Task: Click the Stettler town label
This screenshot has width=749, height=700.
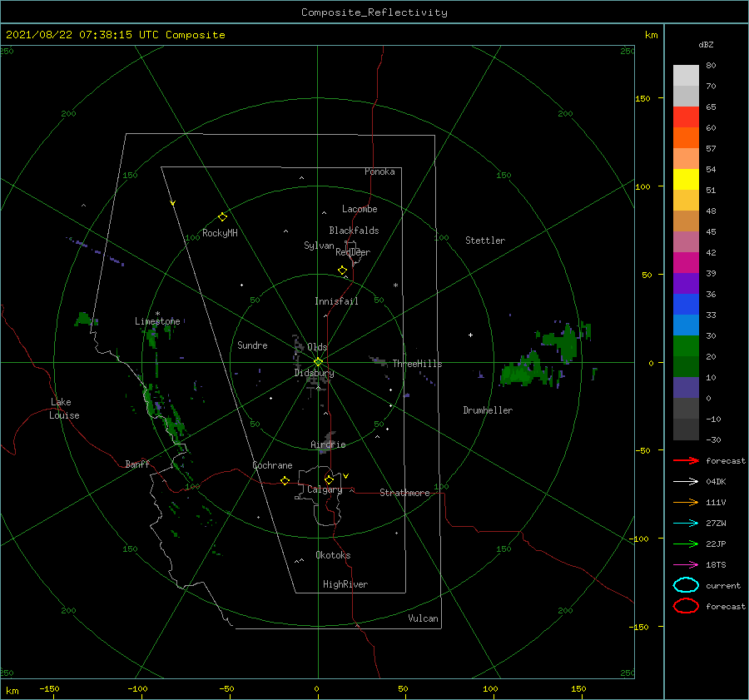Action: [x=485, y=241]
